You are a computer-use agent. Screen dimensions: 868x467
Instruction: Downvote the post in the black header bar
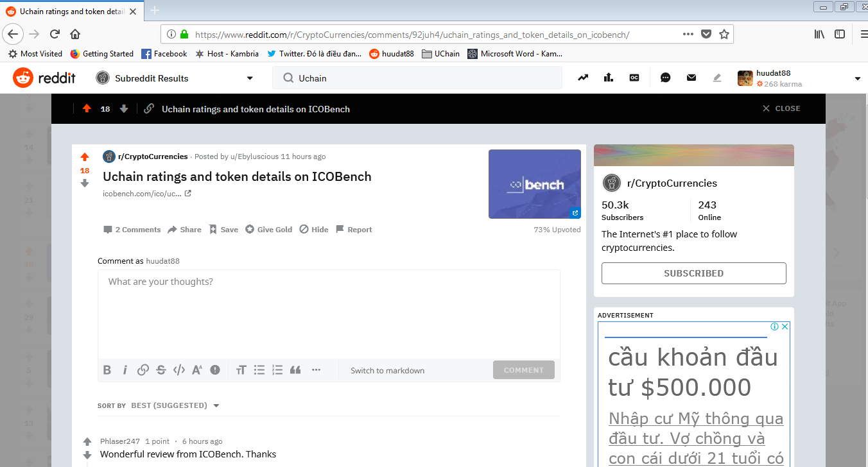[124, 109]
